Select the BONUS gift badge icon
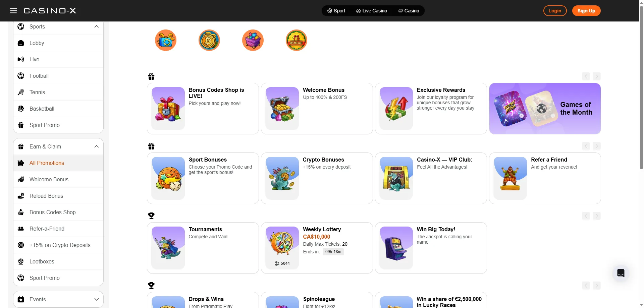The image size is (644, 308). pyautogui.click(x=297, y=40)
